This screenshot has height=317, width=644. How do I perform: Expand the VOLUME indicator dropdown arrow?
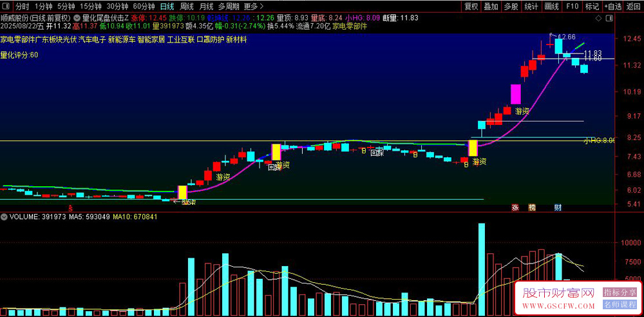pos(5,216)
